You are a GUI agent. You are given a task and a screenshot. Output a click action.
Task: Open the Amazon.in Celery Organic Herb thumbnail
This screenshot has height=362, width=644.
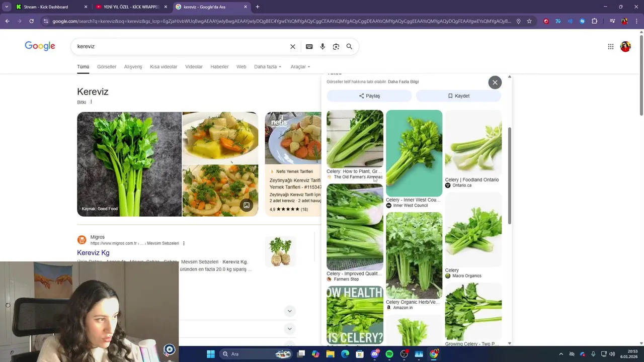coord(414,255)
